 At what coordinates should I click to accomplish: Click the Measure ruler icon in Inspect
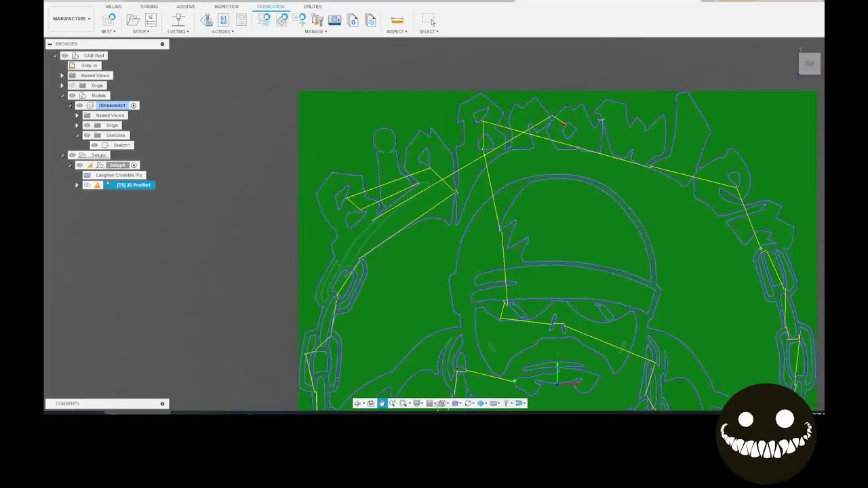coord(397,20)
